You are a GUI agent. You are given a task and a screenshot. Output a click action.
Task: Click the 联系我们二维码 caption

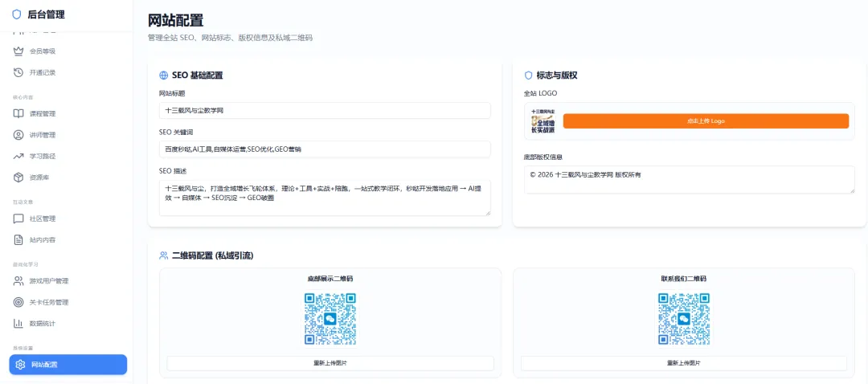pyautogui.click(x=684, y=279)
